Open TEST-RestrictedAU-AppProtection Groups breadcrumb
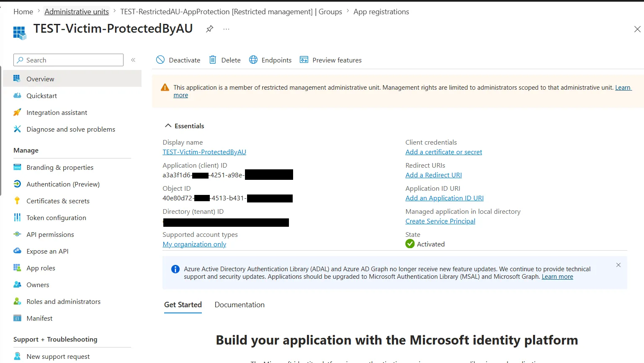 coord(231,12)
